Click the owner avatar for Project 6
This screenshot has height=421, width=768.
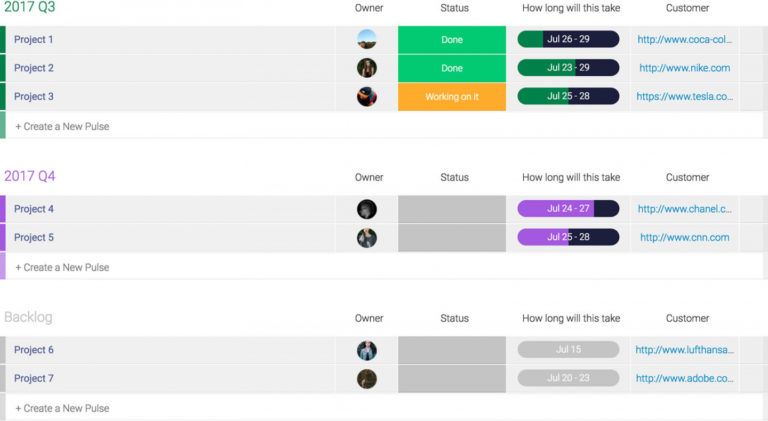coord(367,350)
